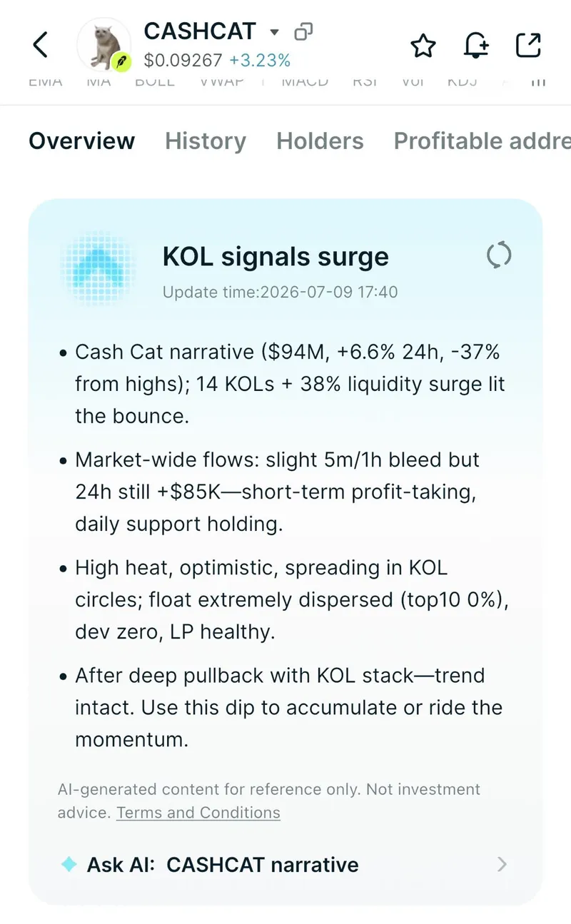This screenshot has height=924, width=571.
Task: Choose the BOLL indicator
Action: pyautogui.click(x=155, y=81)
